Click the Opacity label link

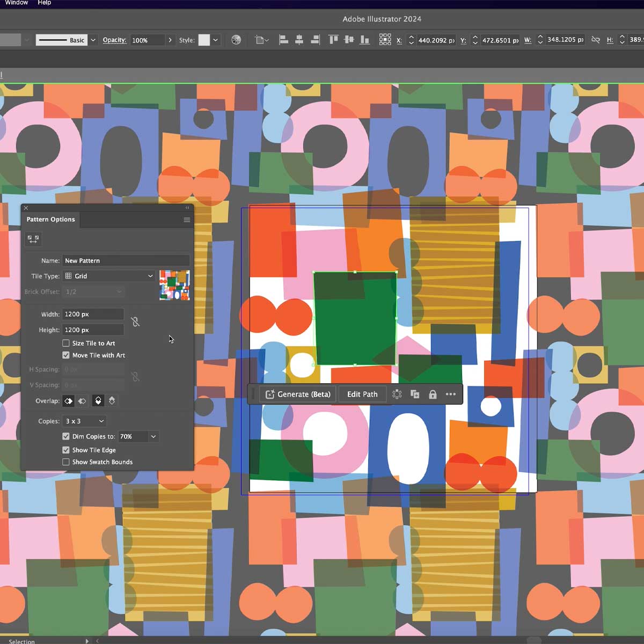click(114, 40)
